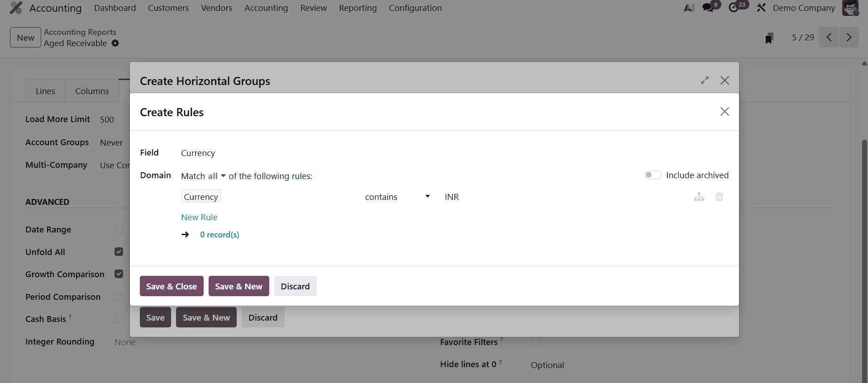Switch to the Lines tab
Image resolution: width=868 pixels, height=383 pixels.
[x=45, y=90]
